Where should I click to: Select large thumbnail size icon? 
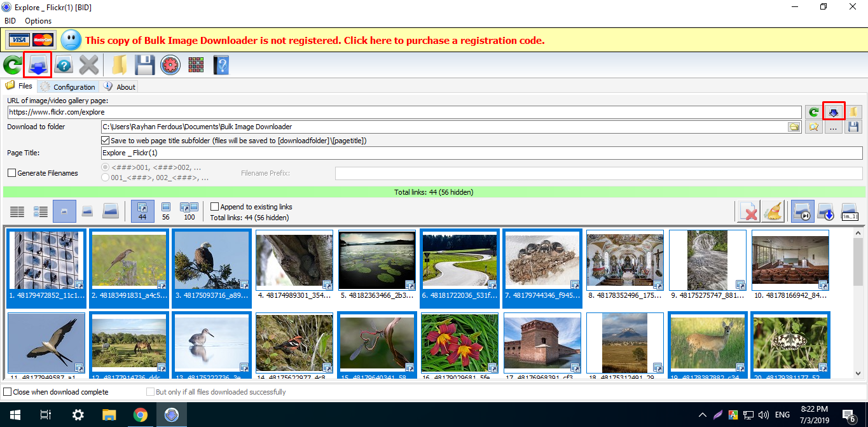pyautogui.click(x=111, y=211)
